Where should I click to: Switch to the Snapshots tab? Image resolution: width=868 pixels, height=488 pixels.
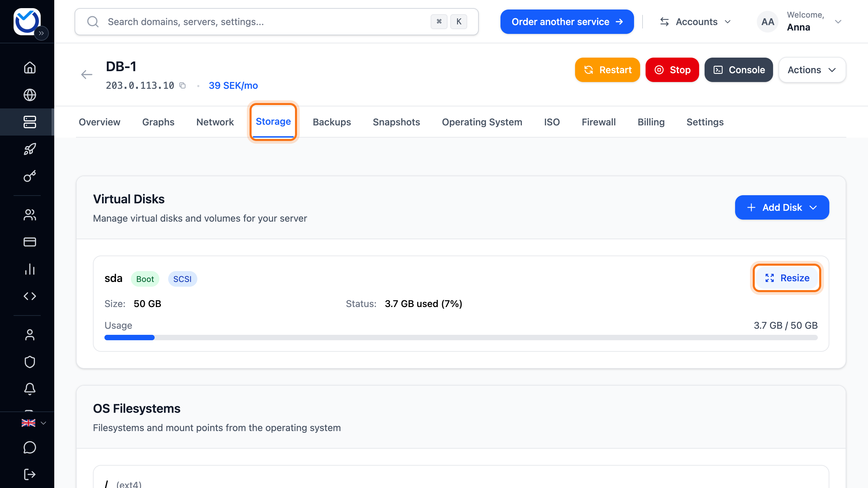point(396,122)
